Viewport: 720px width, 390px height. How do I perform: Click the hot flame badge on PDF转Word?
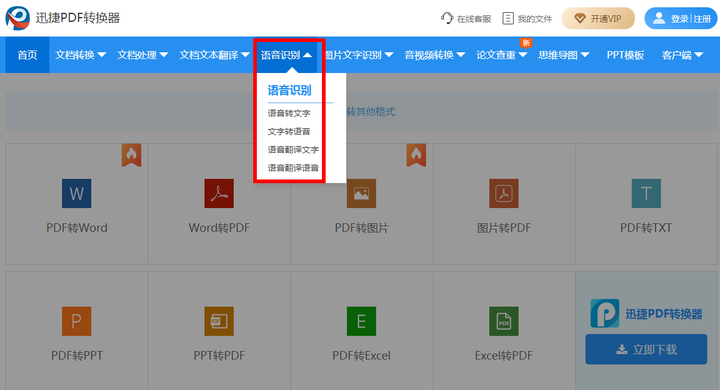131,155
